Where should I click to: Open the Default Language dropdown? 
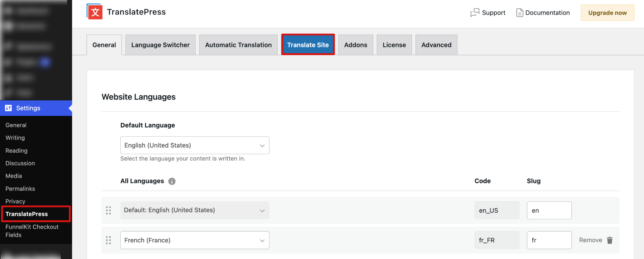[x=195, y=145]
